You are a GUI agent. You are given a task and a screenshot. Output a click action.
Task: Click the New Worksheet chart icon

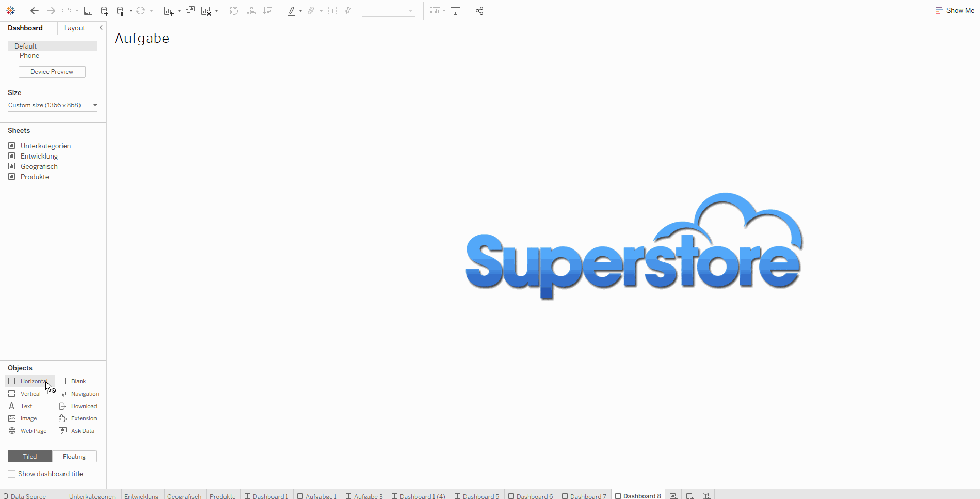[169, 11]
